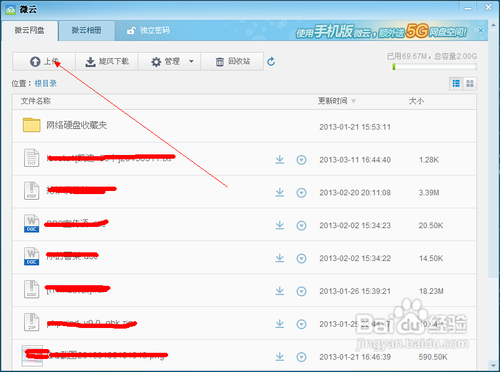The height and width of the screenshot is (372, 500).
Task: Switch to grid thumbnail view mode
Action: click(x=470, y=83)
